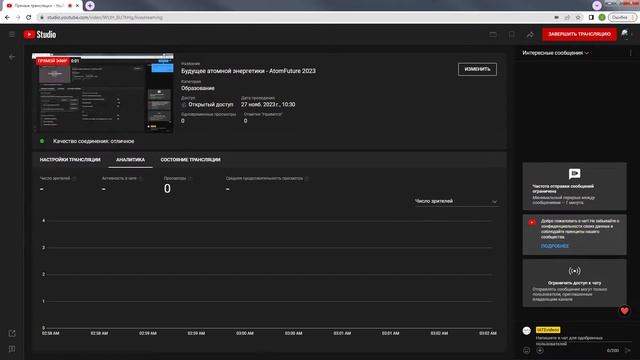Open a new browser tab with plus

pos(90,6)
